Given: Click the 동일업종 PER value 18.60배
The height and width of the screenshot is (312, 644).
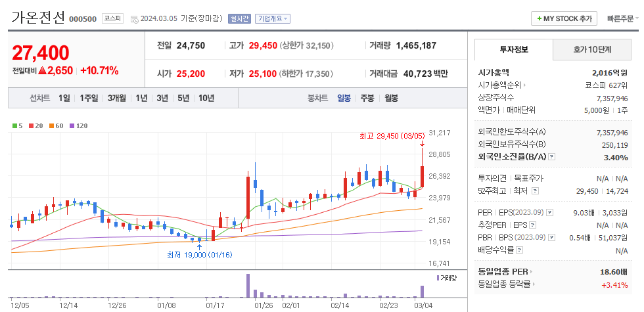Looking at the screenshot, I should tap(614, 272).
